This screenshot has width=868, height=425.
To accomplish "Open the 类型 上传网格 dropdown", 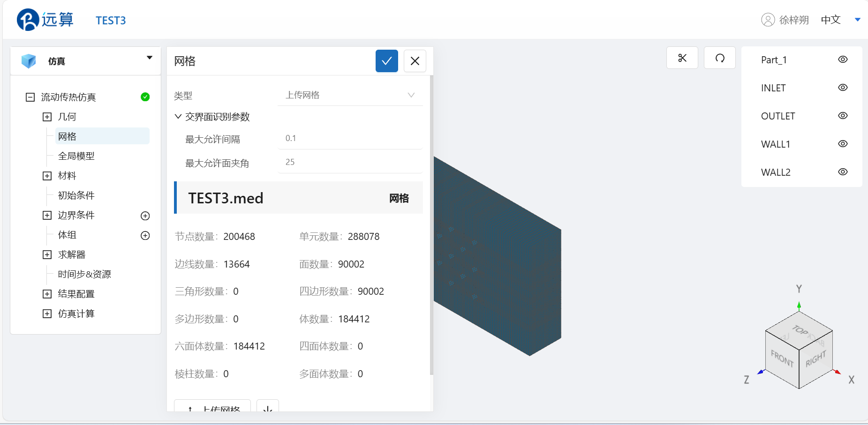I will pos(350,95).
